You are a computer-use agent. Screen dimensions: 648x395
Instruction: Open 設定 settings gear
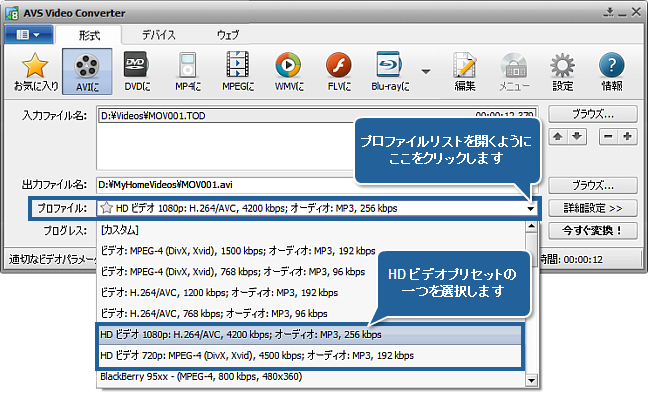pyautogui.click(x=562, y=71)
